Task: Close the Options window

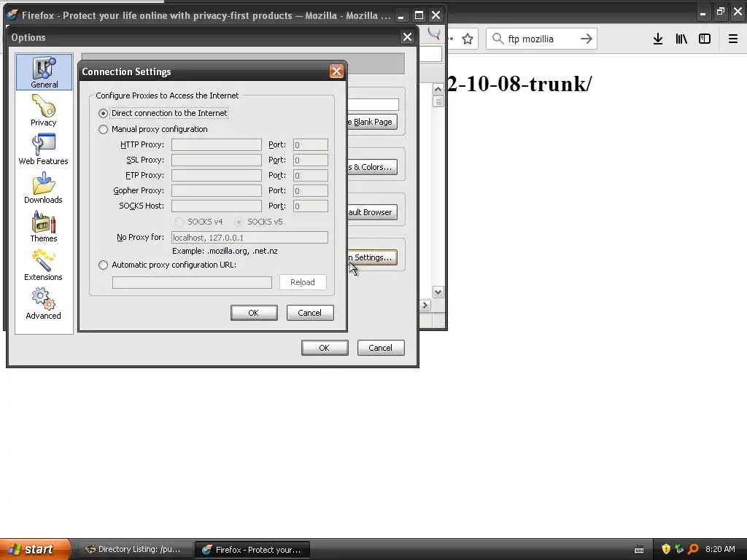Action: [x=407, y=37]
